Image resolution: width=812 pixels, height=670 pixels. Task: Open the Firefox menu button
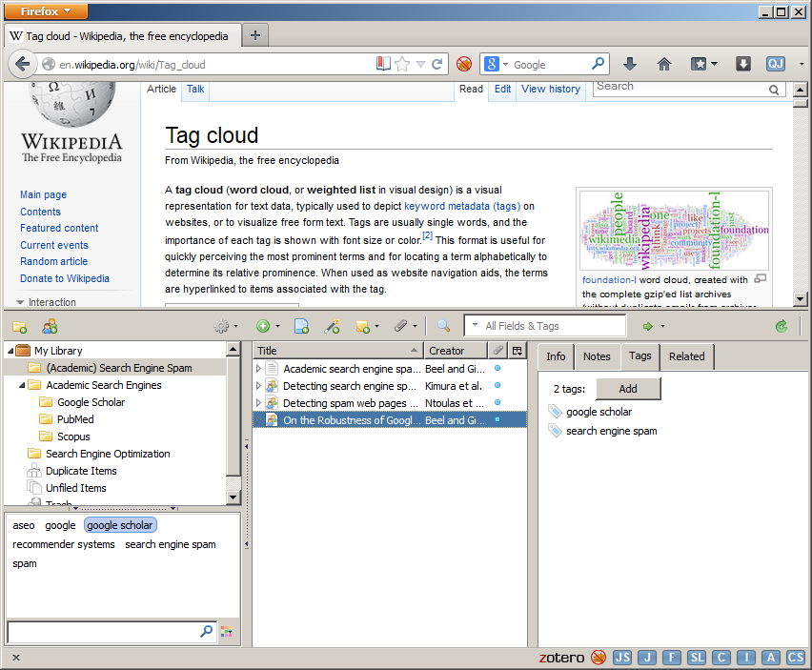[46, 11]
